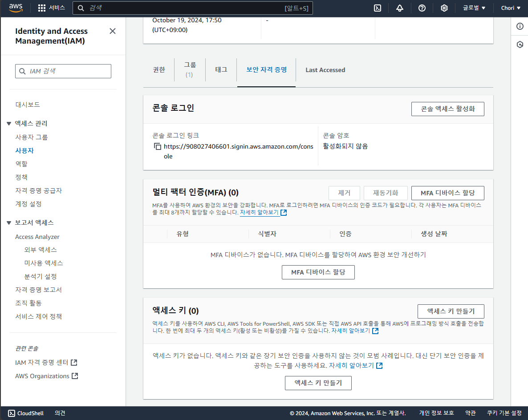Viewport: 528px width, 420px height.
Task: Click the console sign-in URL text
Action: [x=239, y=151]
